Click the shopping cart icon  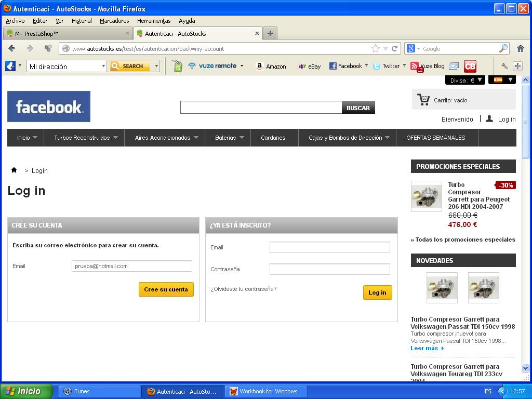[423, 99]
